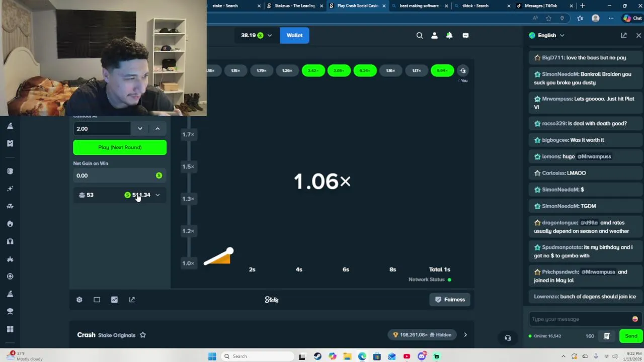The height and width of the screenshot is (362, 644).
Task: Click the Net Gain on Win field
Action: [x=120, y=175]
